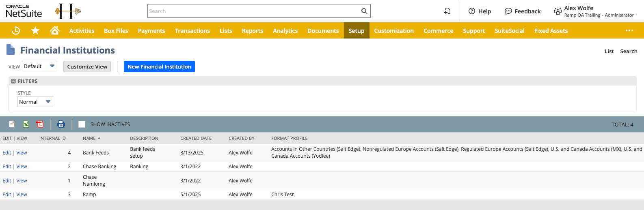
Task: Export list to Excel icon
Action: 26,124
